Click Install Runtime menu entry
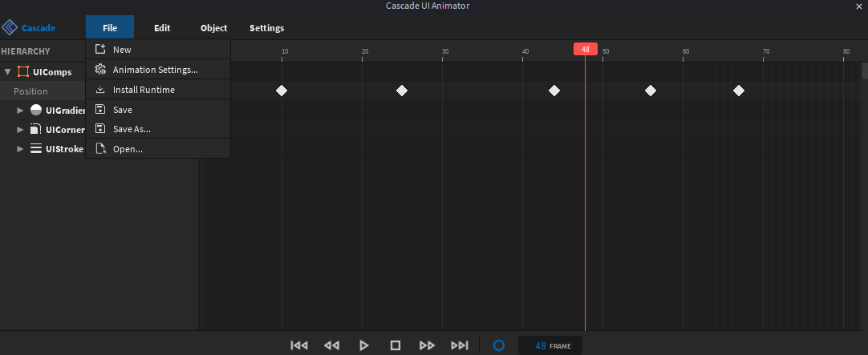 144,90
